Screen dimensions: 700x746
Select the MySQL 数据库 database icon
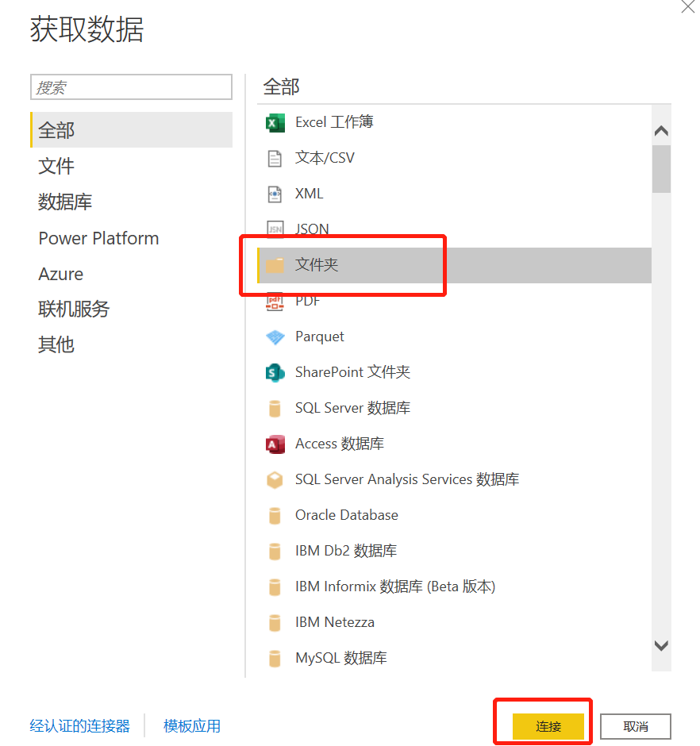coord(275,659)
